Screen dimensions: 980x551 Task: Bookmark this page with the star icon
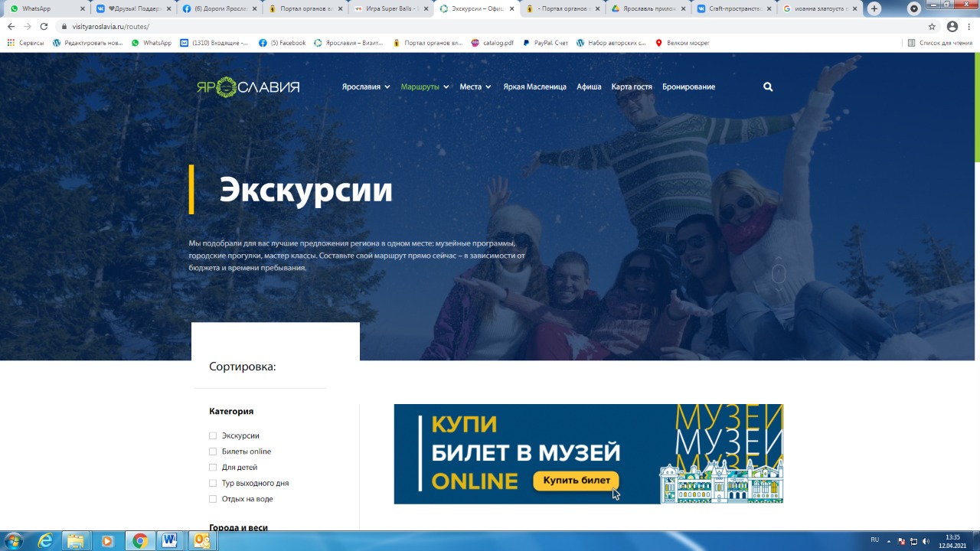tap(932, 26)
